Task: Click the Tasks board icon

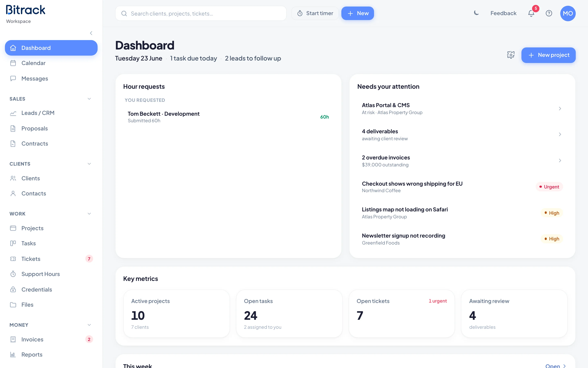Action: tap(13, 243)
